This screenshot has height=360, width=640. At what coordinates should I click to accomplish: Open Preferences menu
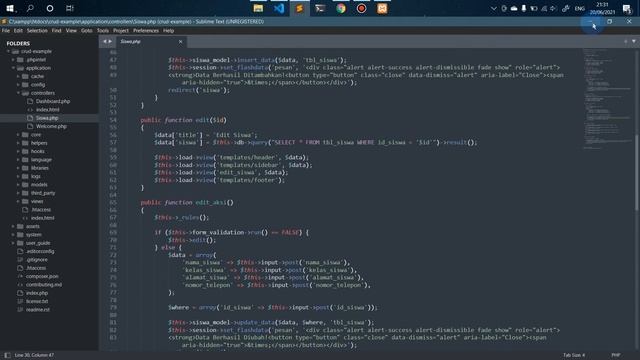pos(146,31)
